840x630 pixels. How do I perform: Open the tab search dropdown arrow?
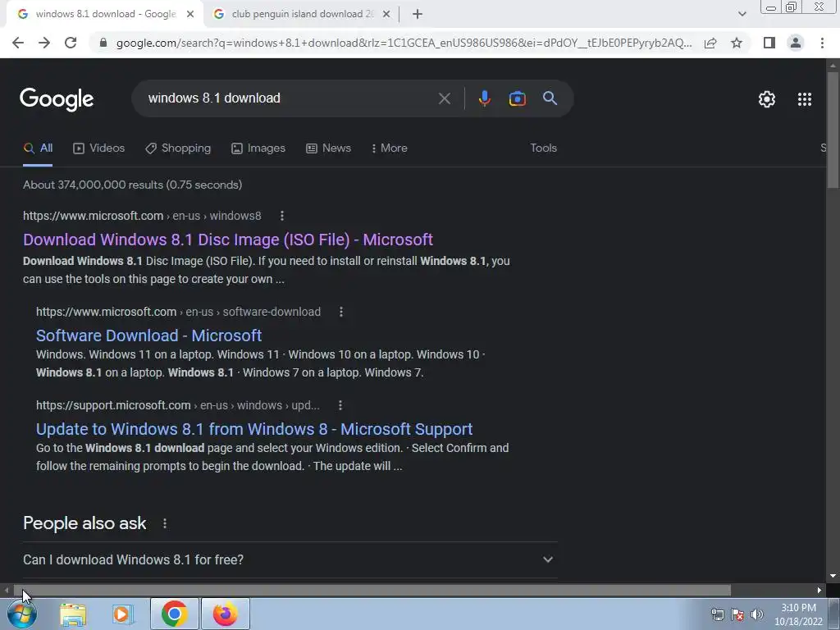[x=742, y=14]
